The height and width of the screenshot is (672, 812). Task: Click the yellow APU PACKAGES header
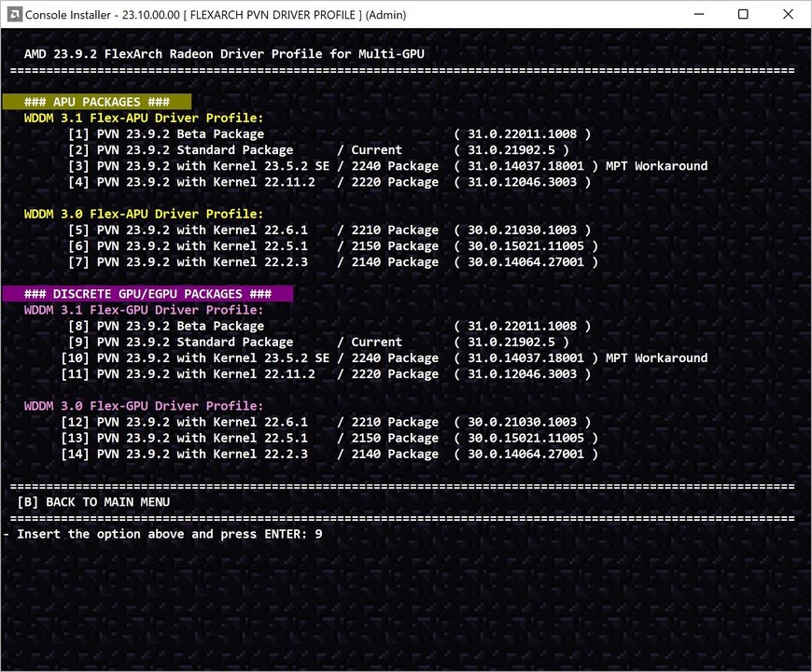[x=96, y=102]
